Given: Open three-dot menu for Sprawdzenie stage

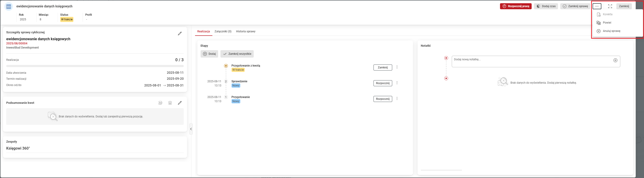Looking at the screenshot, I should (397, 83).
